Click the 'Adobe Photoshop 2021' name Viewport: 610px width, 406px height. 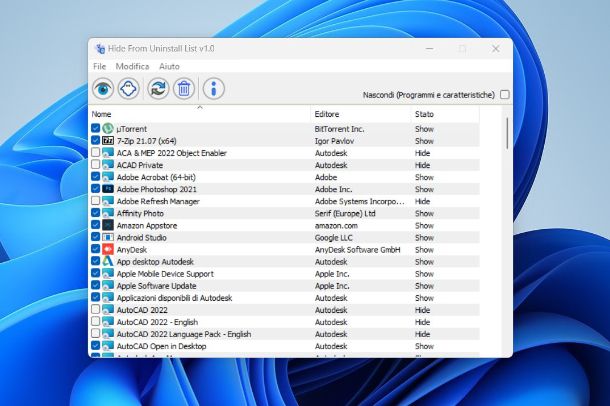(x=156, y=189)
